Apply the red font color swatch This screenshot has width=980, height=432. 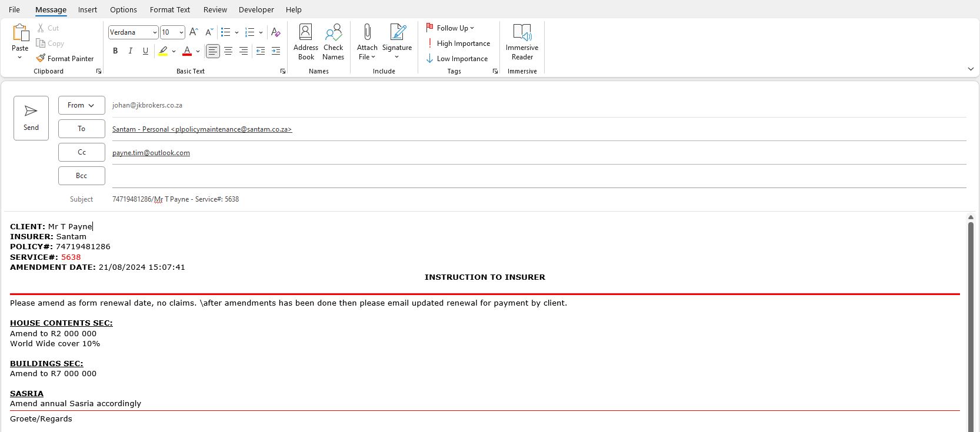coord(187,51)
